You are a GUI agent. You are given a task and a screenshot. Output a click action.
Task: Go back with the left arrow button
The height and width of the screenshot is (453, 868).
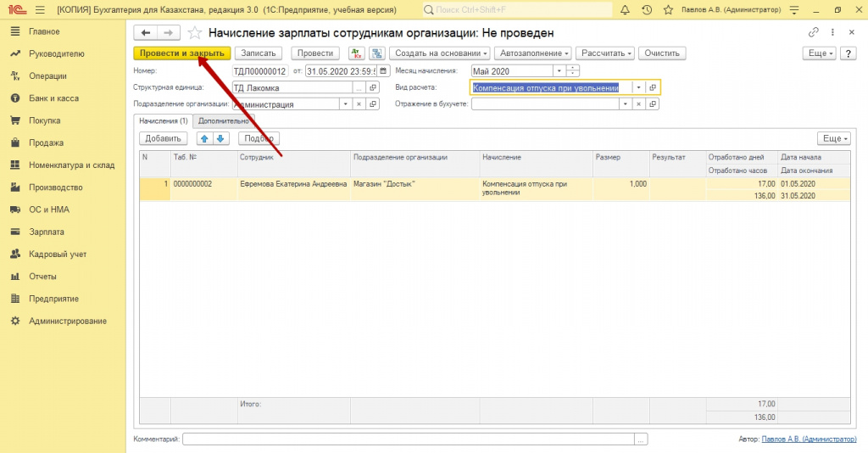[146, 33]
